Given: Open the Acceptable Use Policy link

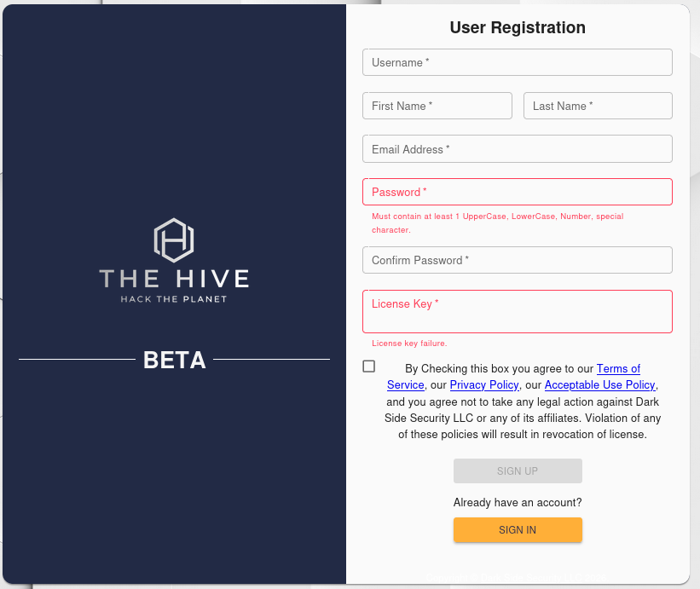Looking at the screenshot, I should coord(599,384).
